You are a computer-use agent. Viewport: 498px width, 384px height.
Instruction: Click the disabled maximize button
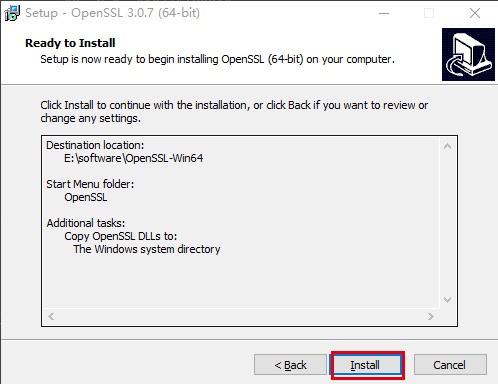(x=429, y=13)
